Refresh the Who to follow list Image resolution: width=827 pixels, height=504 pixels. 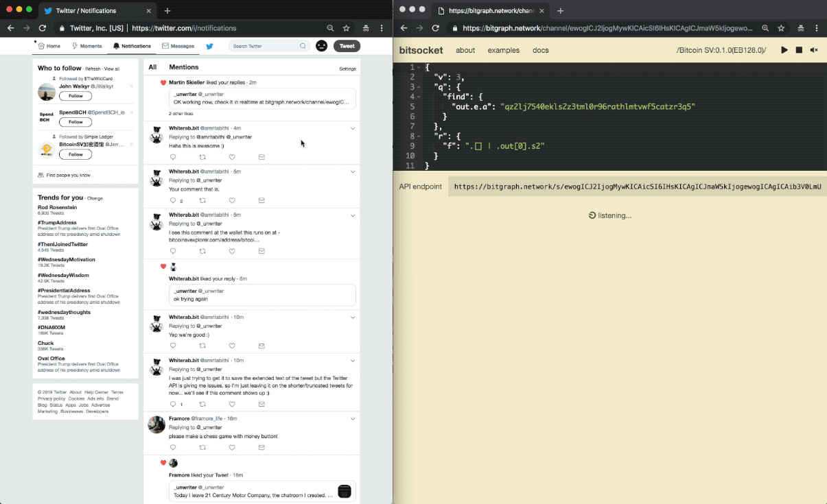[92, 69]
